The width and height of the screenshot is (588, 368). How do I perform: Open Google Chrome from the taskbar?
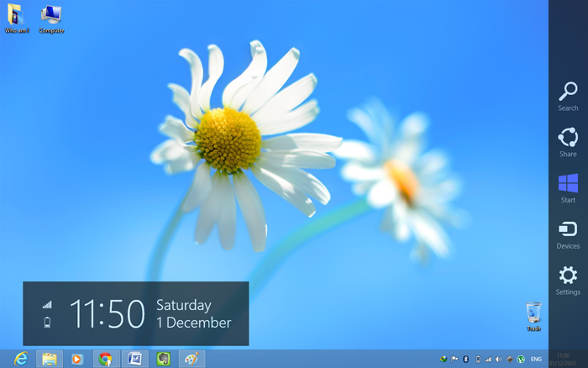105,359
